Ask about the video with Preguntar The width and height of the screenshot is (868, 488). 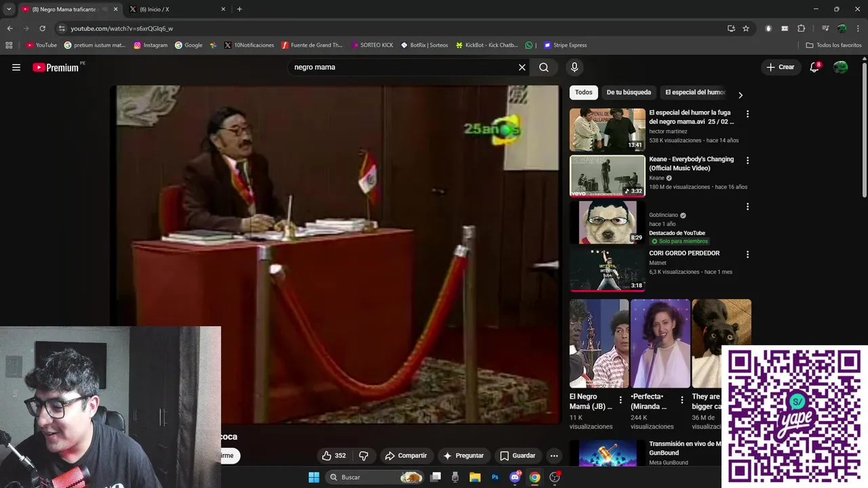(463, 455)
